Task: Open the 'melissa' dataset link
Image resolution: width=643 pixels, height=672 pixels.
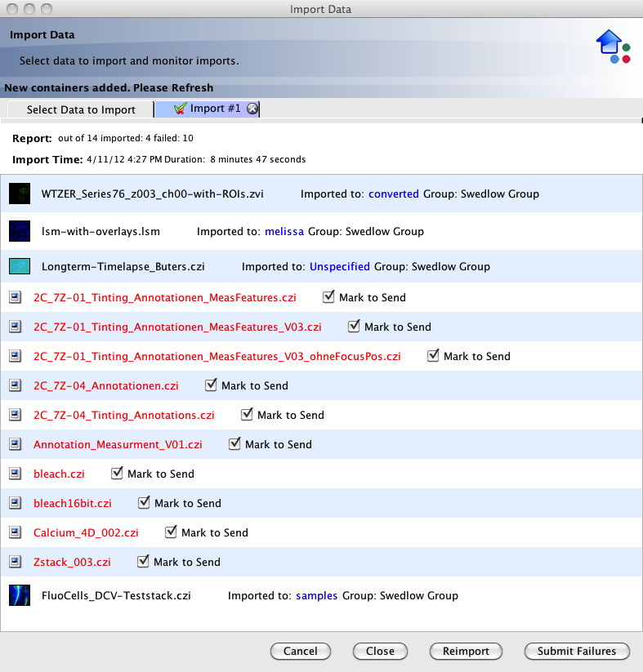Action: pyautogui.click(x=284, y=231)
